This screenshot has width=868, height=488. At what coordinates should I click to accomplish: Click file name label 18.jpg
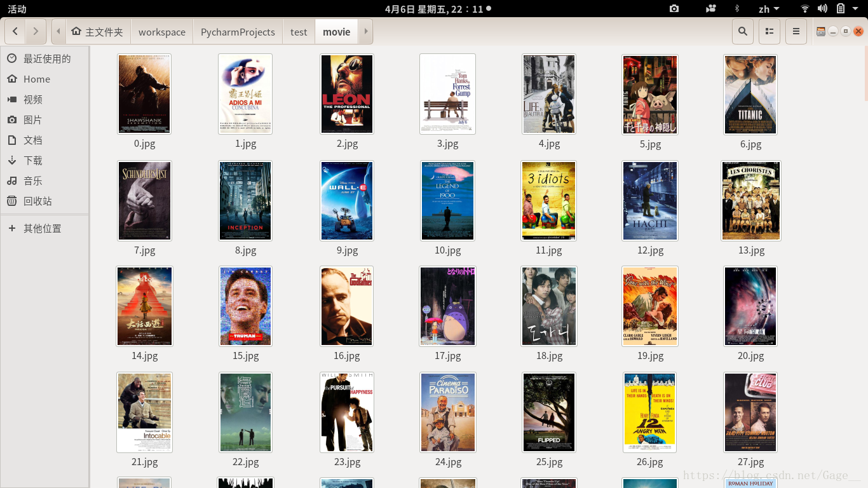tap(549, 356)
